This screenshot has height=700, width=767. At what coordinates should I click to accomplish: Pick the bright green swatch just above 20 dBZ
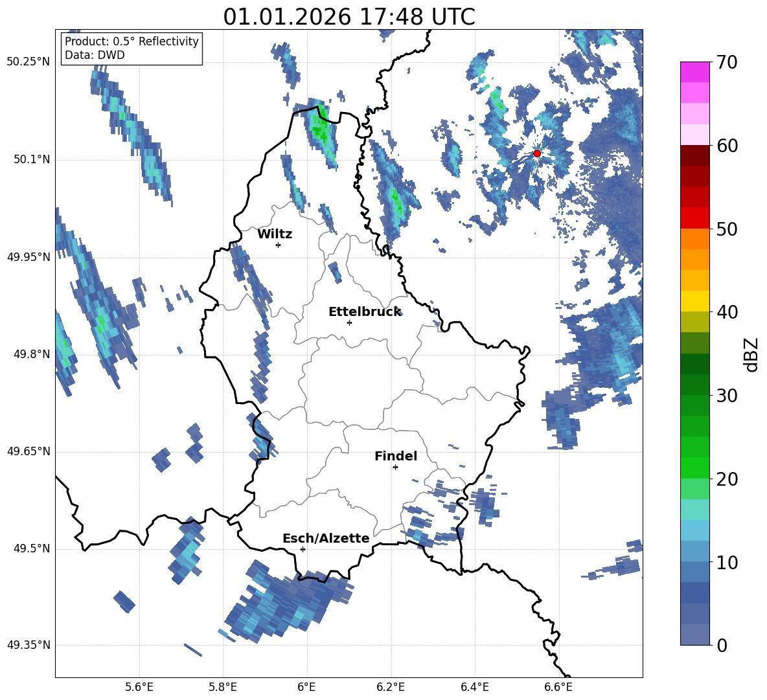[x=694, y=468]
